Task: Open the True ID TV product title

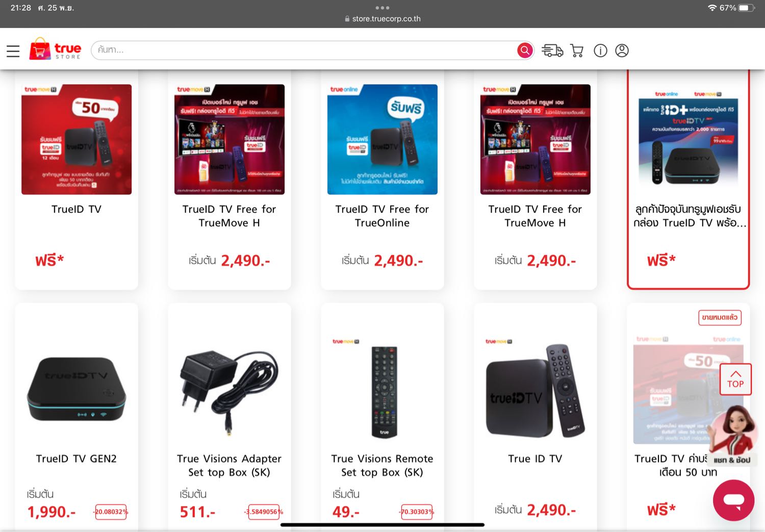Action: click(x=535, y=459)
